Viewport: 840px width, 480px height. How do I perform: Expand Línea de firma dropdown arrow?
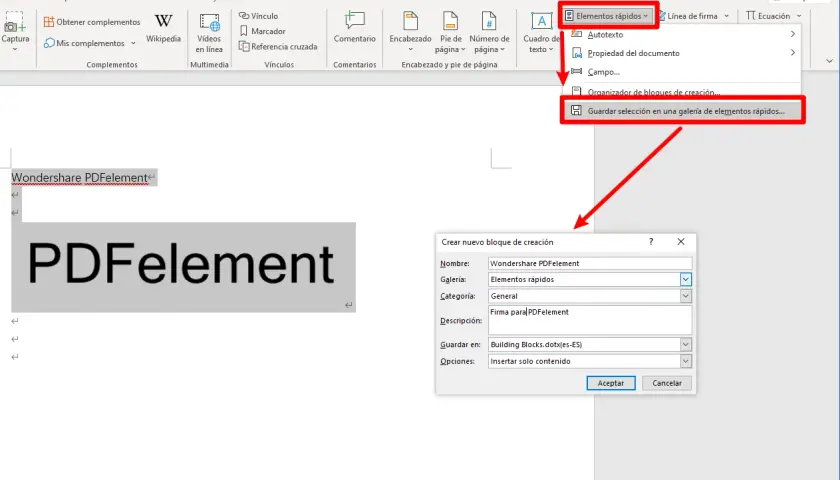pos(726,16)
